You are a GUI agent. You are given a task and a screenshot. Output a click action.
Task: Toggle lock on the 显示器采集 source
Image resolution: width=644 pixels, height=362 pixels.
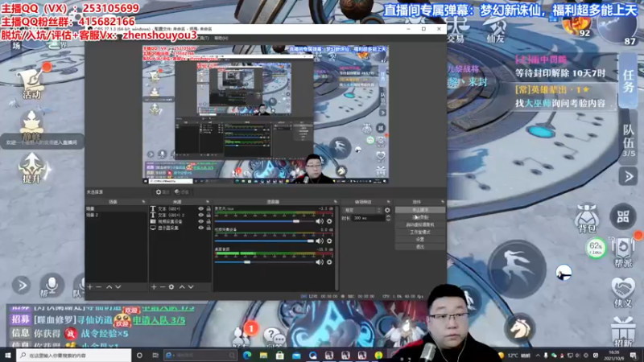(208, 228)
